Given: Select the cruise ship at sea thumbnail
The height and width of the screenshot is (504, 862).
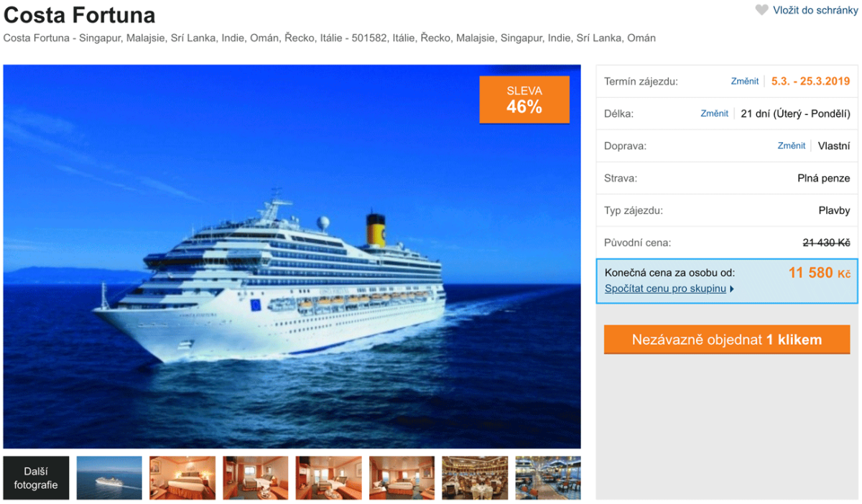Looking at the screenshot, I should (x=109, y=478).
